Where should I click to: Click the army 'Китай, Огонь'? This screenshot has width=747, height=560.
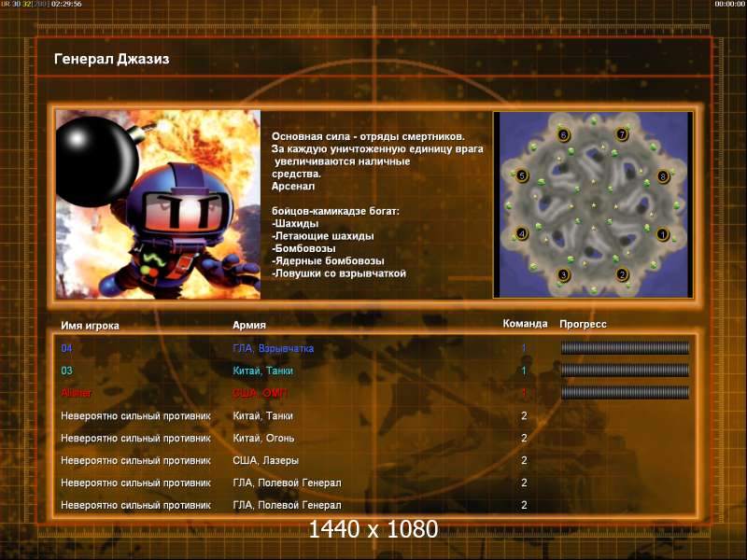[x=263, y=438]
